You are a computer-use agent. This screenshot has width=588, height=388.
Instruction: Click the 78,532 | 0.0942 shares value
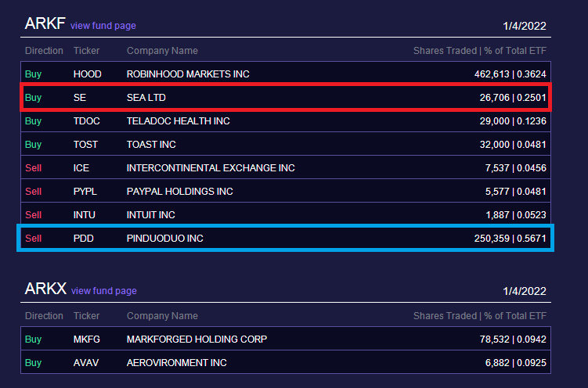coord(513,339)
